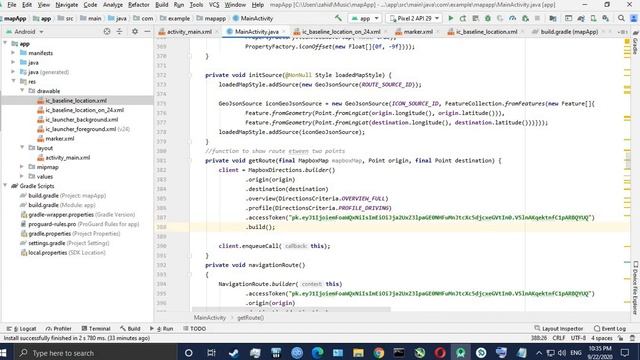Open the Device File Explorer side panel

(x=635, y=288)
